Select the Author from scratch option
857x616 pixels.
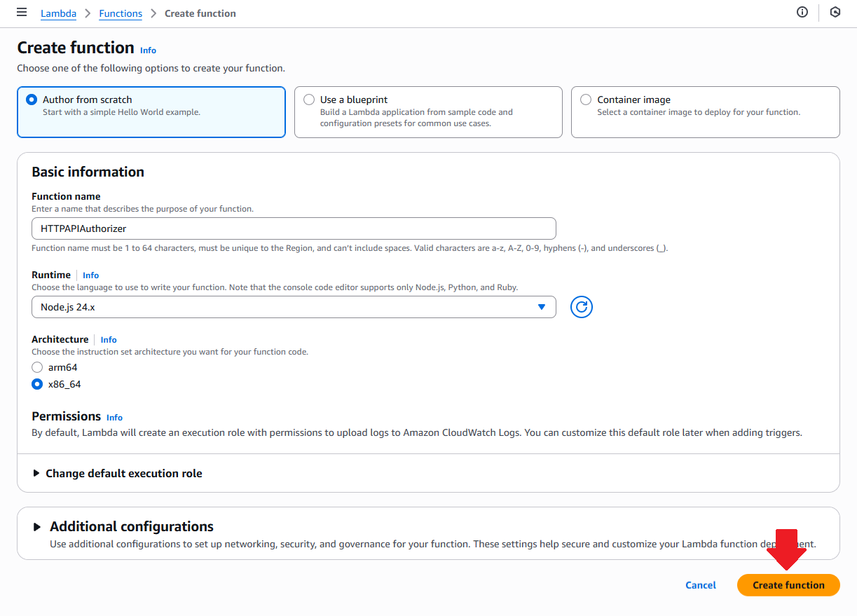click(151, 112)
